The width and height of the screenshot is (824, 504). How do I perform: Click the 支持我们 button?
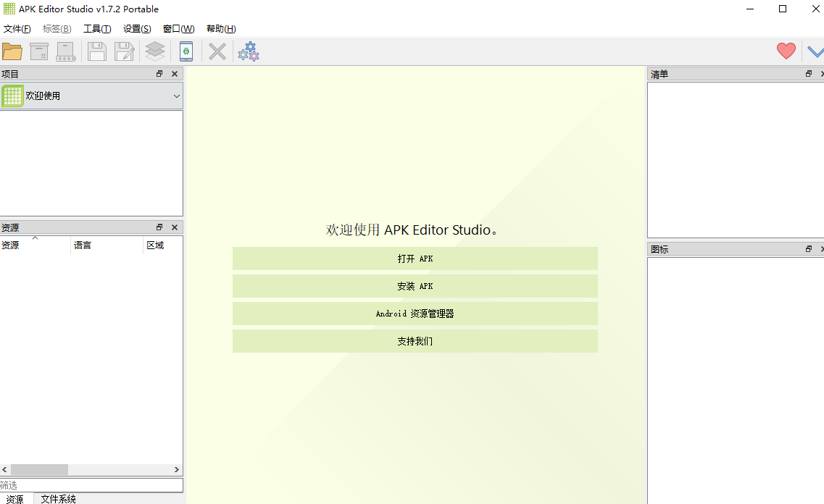tap(415, 341)
